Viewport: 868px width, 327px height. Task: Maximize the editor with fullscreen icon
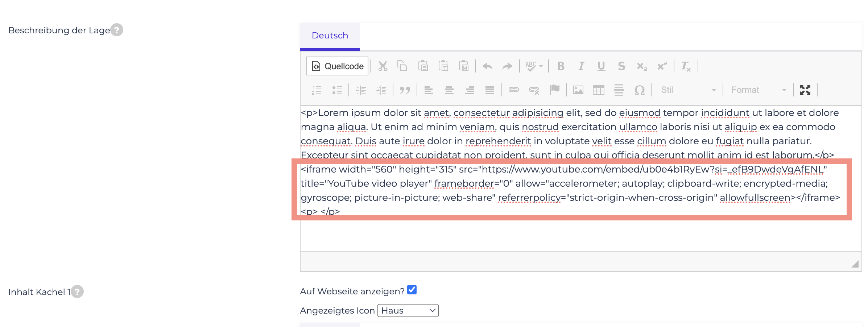(805, 90)
